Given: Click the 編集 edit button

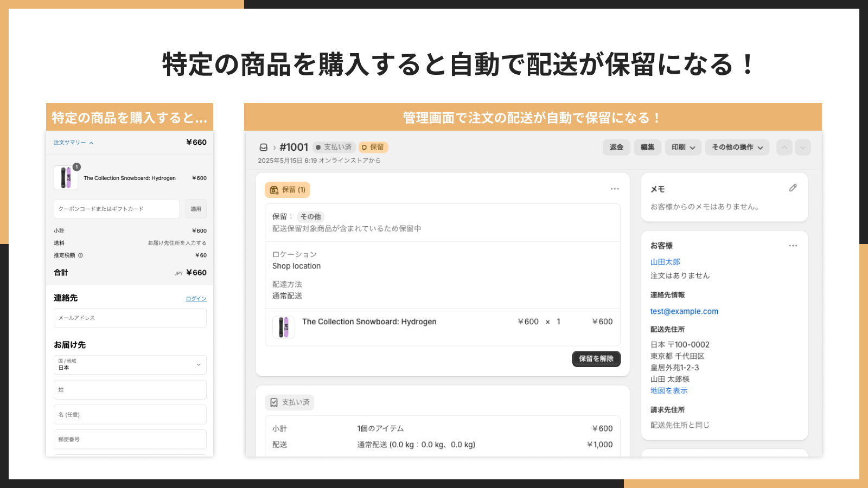Looking at the screenshot, I should pos(647,147).
